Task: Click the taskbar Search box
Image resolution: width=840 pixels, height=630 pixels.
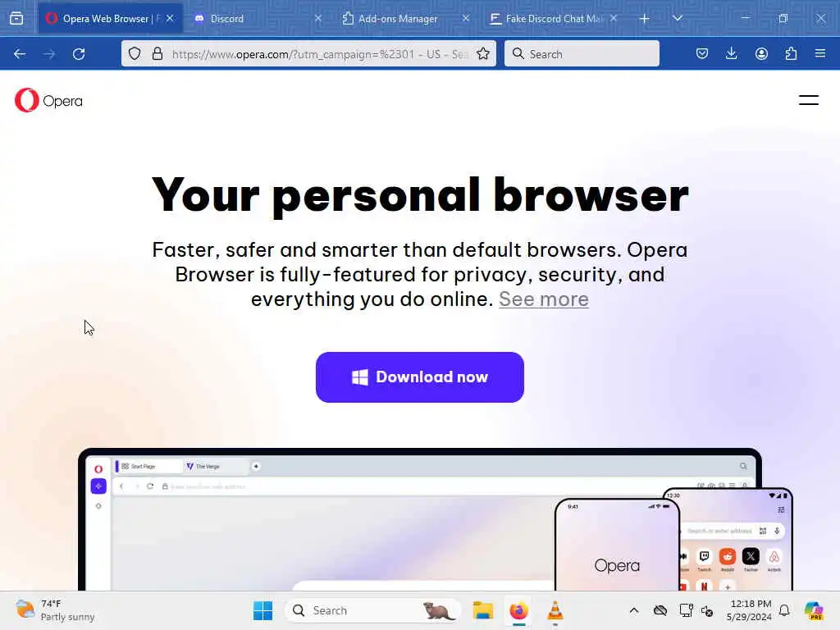Action: click(x=373, y=610)
